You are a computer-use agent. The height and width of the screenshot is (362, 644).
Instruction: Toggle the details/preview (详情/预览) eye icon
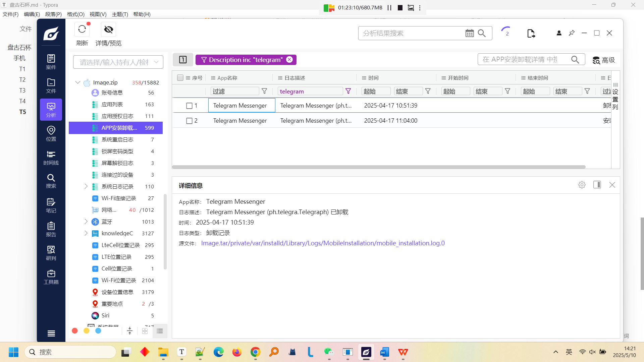(x=108, y=30)
